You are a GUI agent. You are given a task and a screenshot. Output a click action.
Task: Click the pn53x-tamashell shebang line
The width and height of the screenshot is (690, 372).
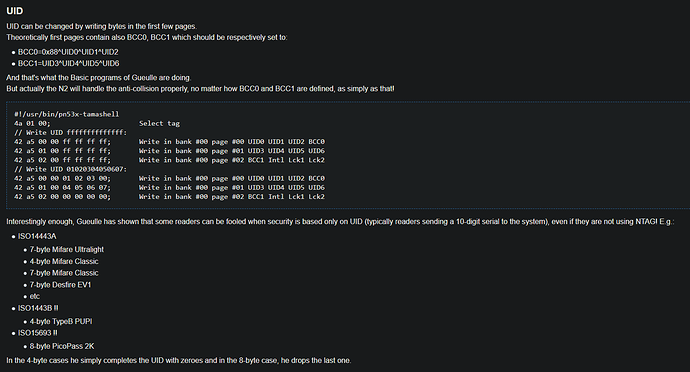coord(66,114)
